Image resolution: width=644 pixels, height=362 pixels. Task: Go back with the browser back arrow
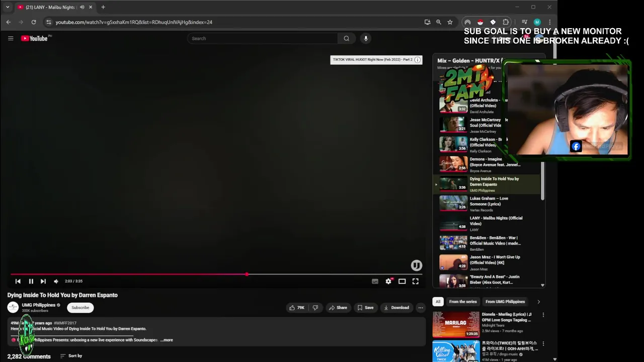coord(9,22)
